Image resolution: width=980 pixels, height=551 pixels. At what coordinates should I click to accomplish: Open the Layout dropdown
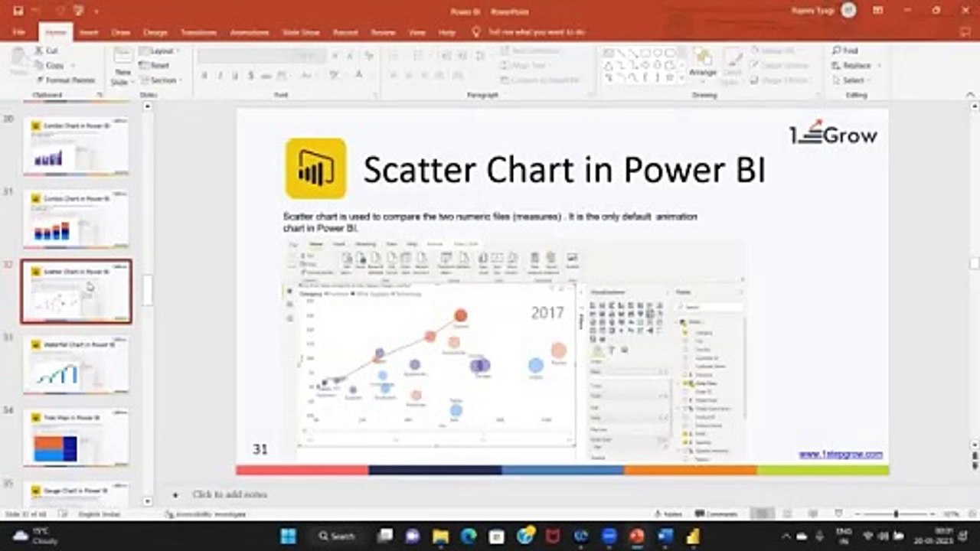[x=159, y=51]
